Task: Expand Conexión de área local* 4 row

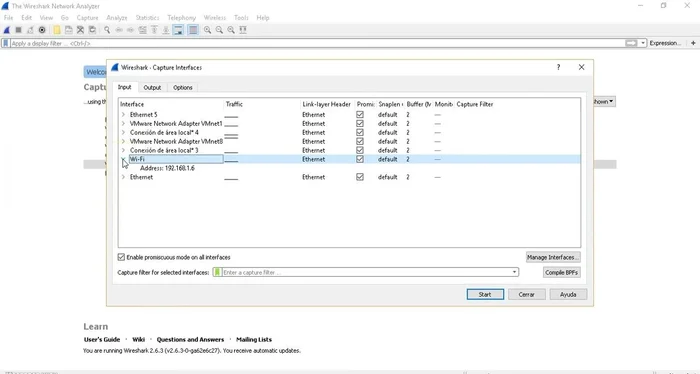Action: (x=123, y=133)
